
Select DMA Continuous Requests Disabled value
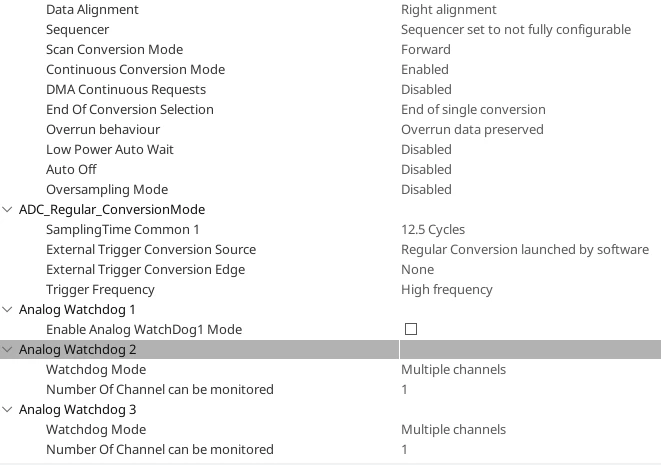pyautogui.click(x=426, y=89)
